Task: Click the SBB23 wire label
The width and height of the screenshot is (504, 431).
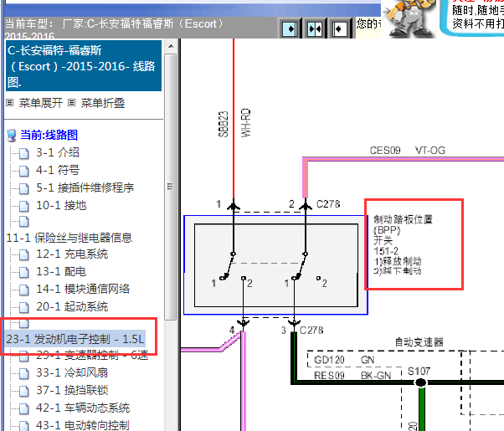Action: coord(224,124)
